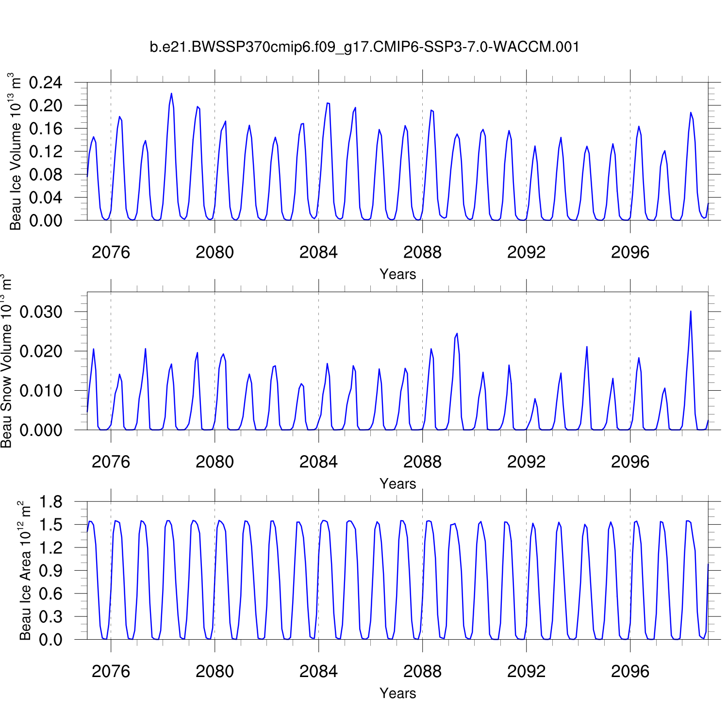Click the 0.12 tick label on ice volume axis

pos(46,151)
